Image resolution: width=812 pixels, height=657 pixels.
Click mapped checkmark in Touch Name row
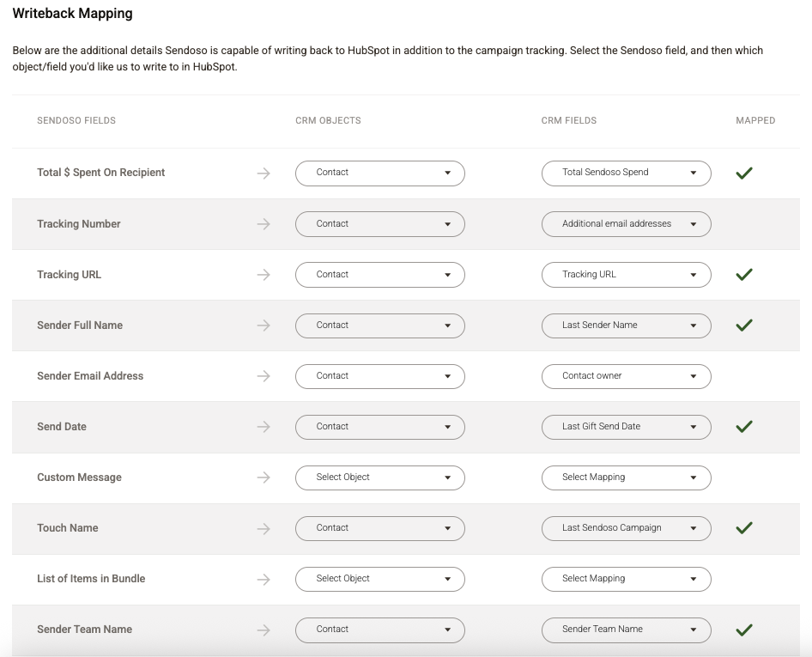click(x=744, y=528)
